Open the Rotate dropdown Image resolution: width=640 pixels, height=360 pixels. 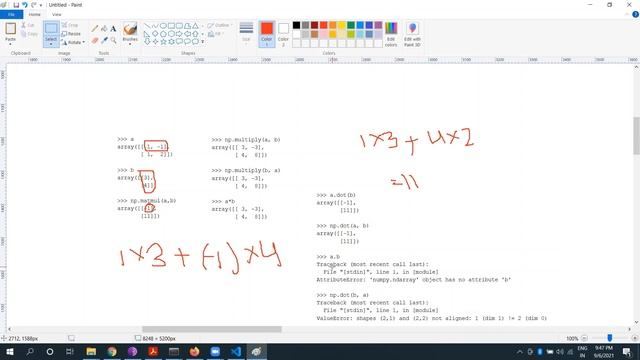[74, 42]
